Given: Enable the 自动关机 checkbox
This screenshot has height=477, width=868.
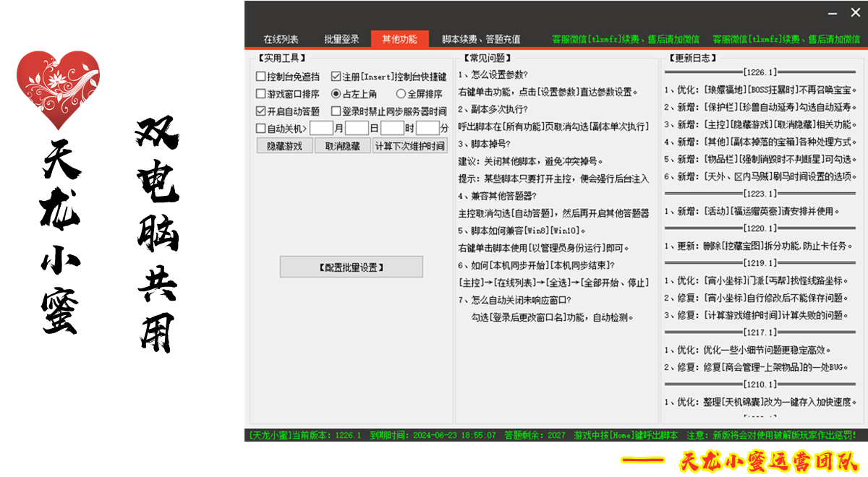Looking at the screenshot, I should (x=261, y=129).
